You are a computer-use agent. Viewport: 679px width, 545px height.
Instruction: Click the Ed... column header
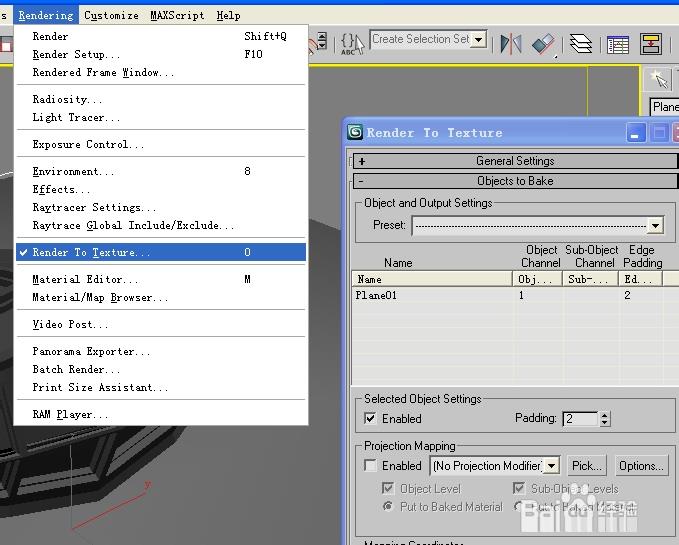point(641,279)
